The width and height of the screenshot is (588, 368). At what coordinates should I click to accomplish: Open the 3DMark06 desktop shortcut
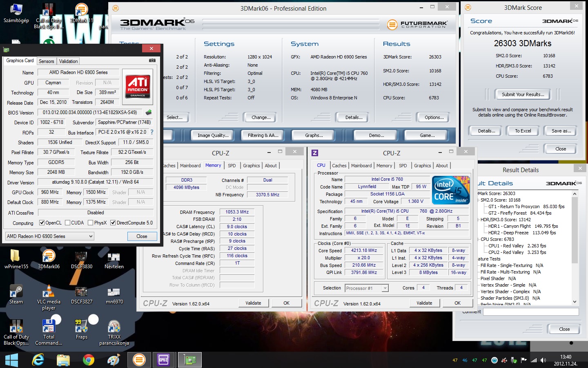click(49, 259)
